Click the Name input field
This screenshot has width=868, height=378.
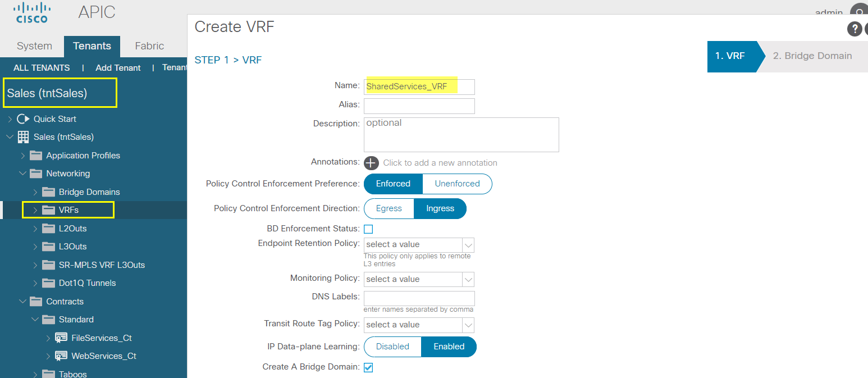(x=419, y=87)
